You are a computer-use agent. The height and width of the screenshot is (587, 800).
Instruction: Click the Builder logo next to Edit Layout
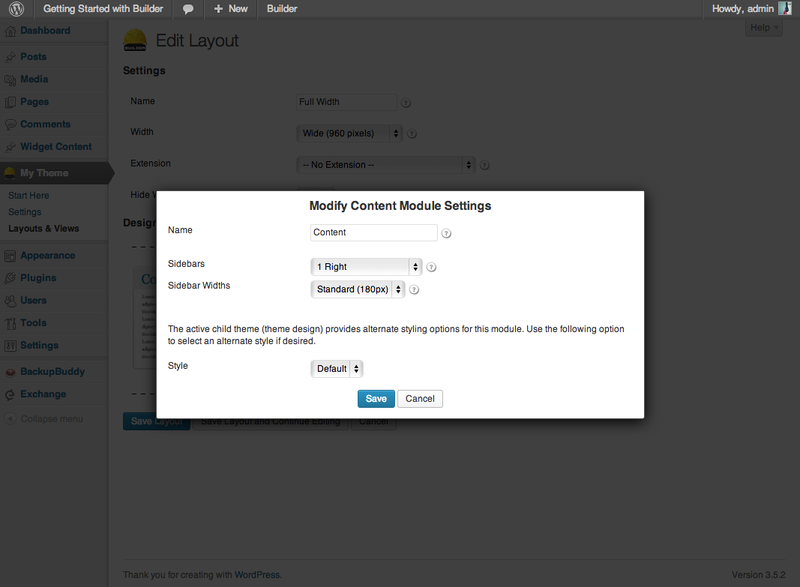(135, 40)
